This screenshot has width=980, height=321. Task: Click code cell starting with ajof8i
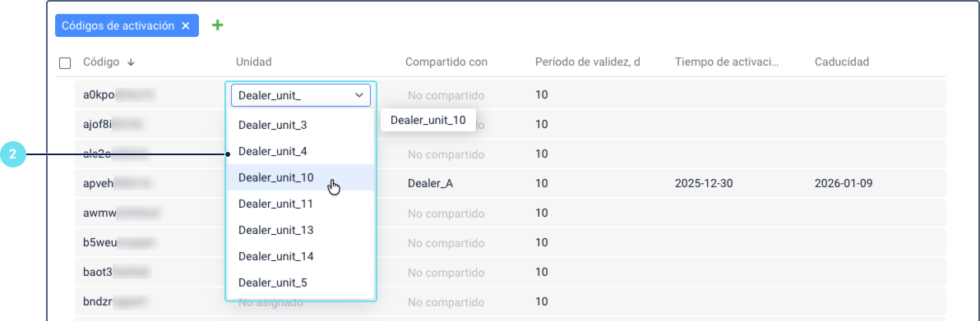coord(113,124)
